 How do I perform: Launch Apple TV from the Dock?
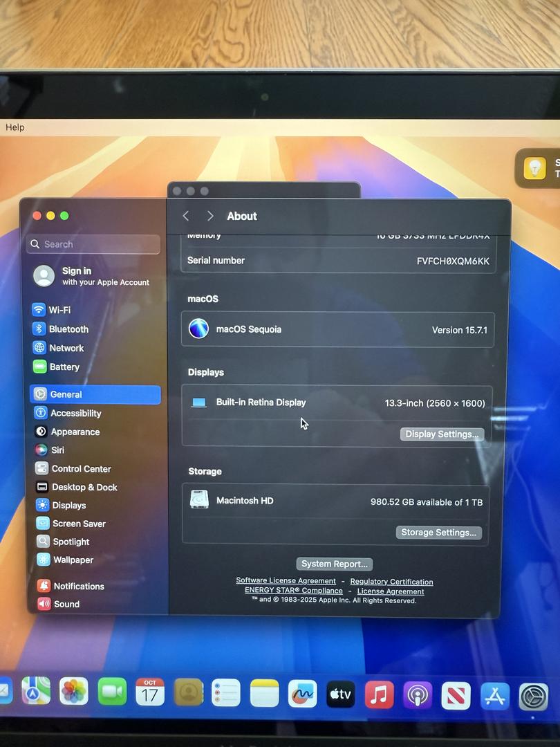coord(341,694)
